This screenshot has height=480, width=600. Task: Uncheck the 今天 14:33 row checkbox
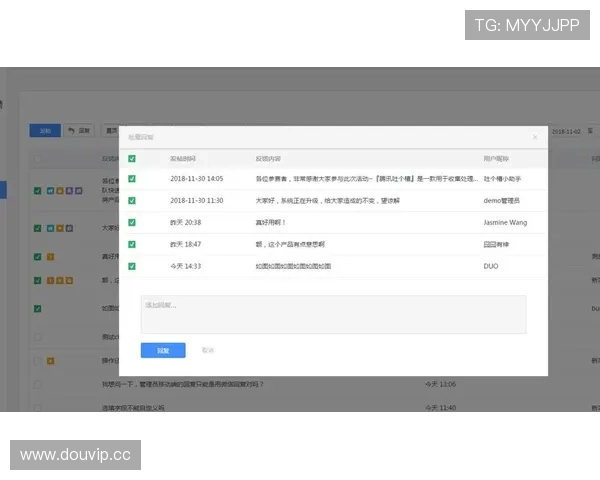pyautogui.click(x=132, y=266)
